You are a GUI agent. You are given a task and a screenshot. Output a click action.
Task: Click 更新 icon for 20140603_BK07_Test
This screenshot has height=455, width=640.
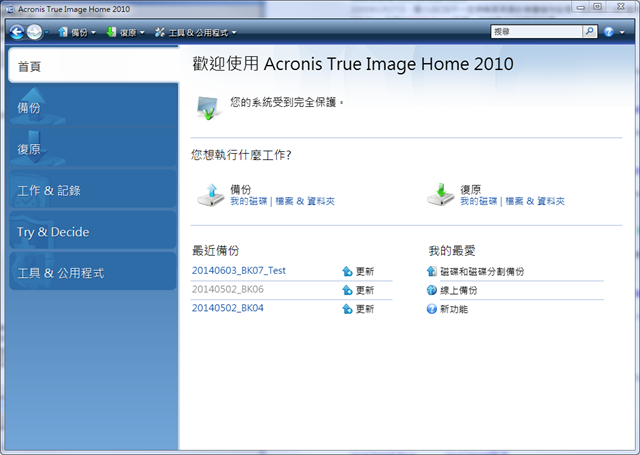(x=347, y=271)
